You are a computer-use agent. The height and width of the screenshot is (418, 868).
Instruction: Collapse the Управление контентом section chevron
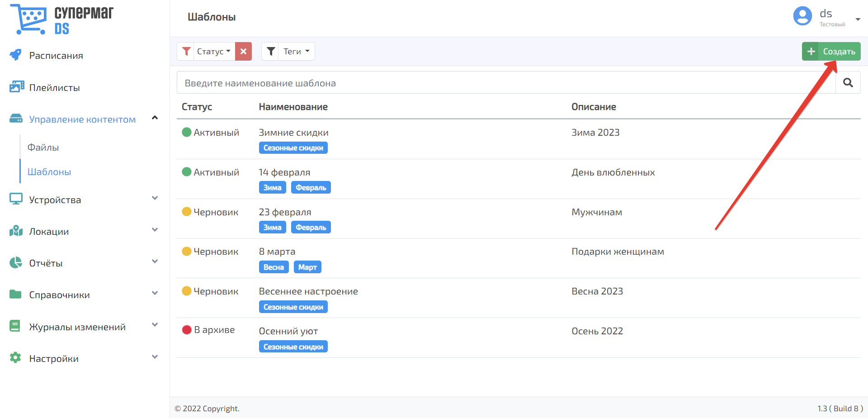[x=155, y=118]
